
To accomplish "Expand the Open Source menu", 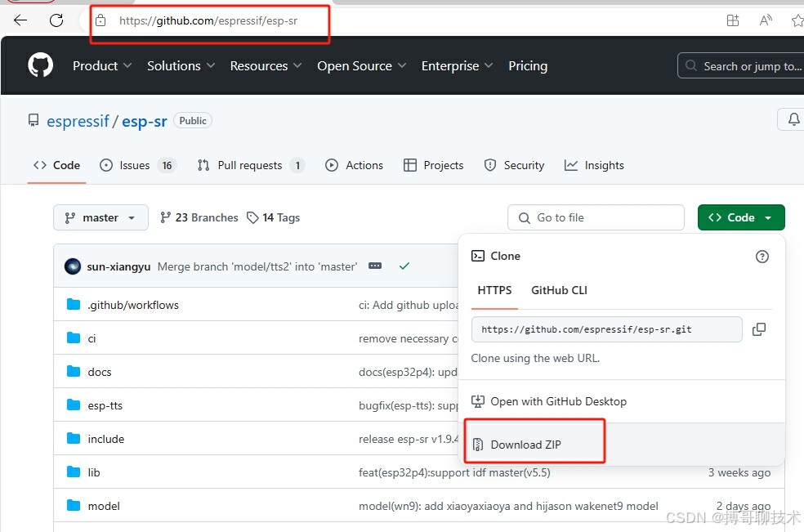I will (361, 65).
